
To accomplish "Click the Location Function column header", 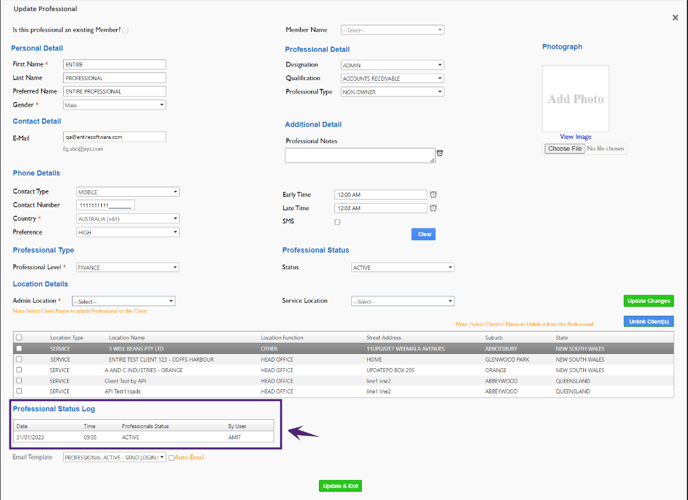I will click(x=282, y=338).
